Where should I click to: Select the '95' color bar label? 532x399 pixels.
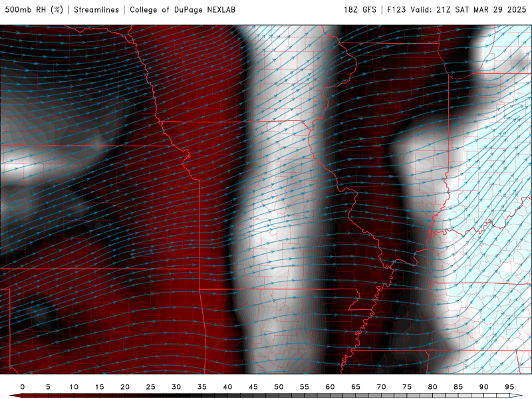pyautogui.click(x=509, y=387)
